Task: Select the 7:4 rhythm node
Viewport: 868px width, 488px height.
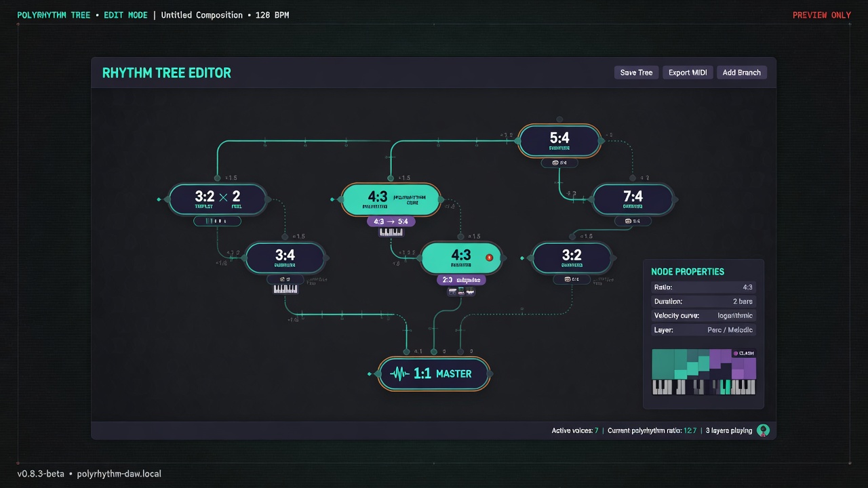Action: [x=633, y=199]
